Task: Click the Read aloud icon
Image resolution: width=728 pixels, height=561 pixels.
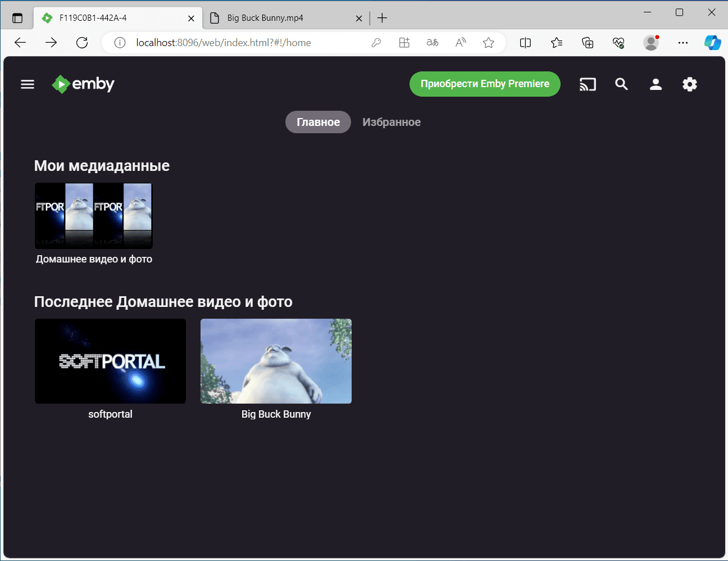Action: tap(461, 43)
